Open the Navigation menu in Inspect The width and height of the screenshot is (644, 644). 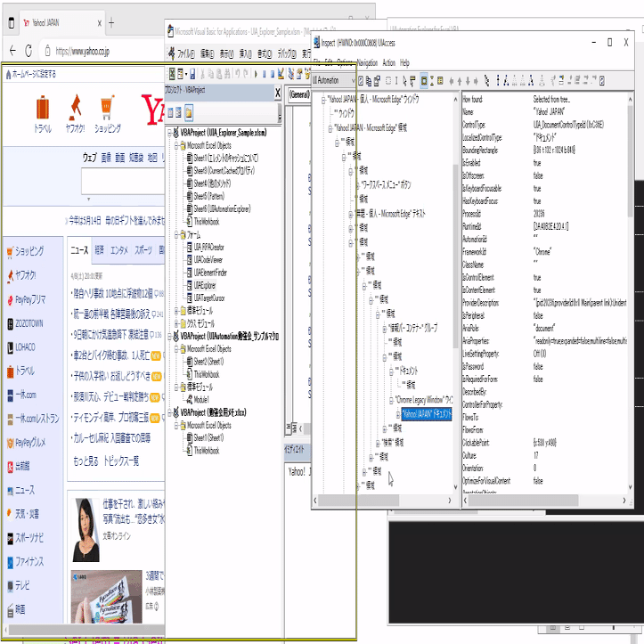click(x=367, y=62)
